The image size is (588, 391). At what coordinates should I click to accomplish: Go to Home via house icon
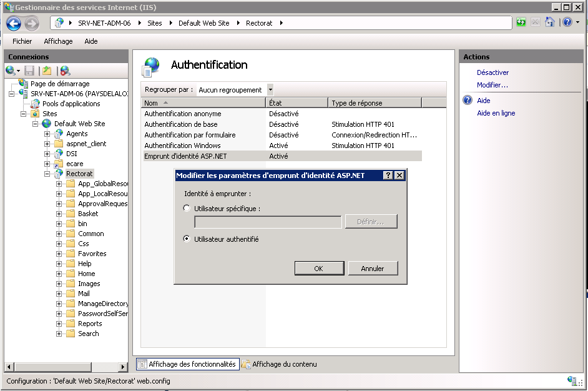point(550,22)
